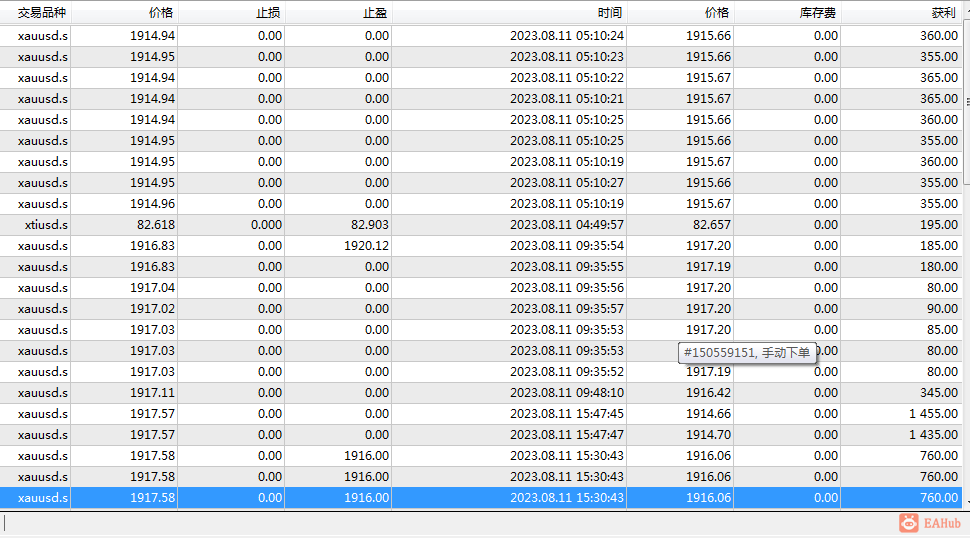Click the 1 435.00 profit value
The image size is (970, 538).
point(934,435)
